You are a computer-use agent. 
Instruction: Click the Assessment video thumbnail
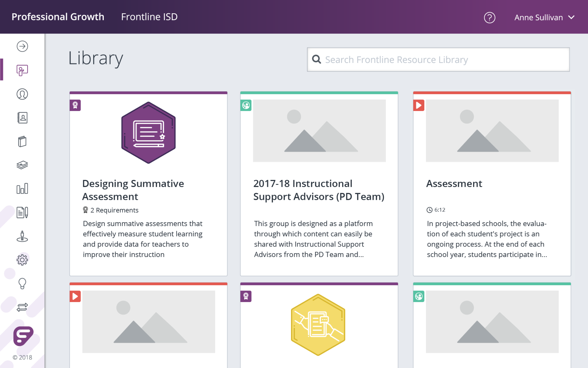(492, 131)
